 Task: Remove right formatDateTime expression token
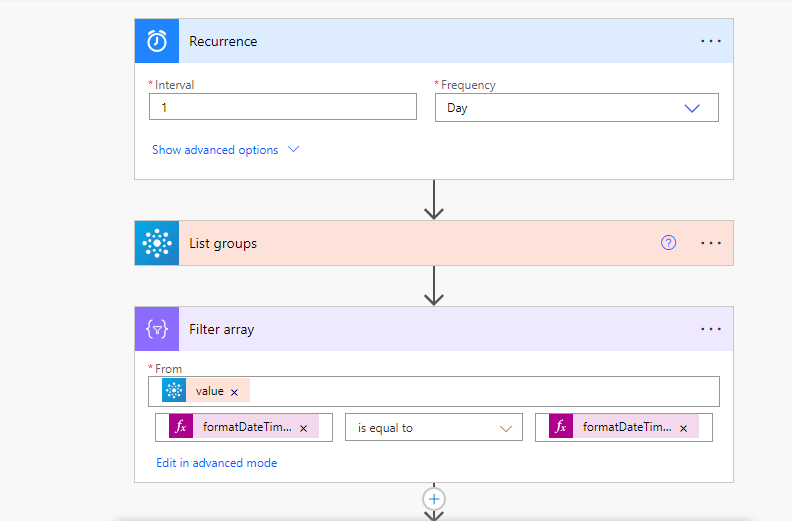click(x=683, y=429)
